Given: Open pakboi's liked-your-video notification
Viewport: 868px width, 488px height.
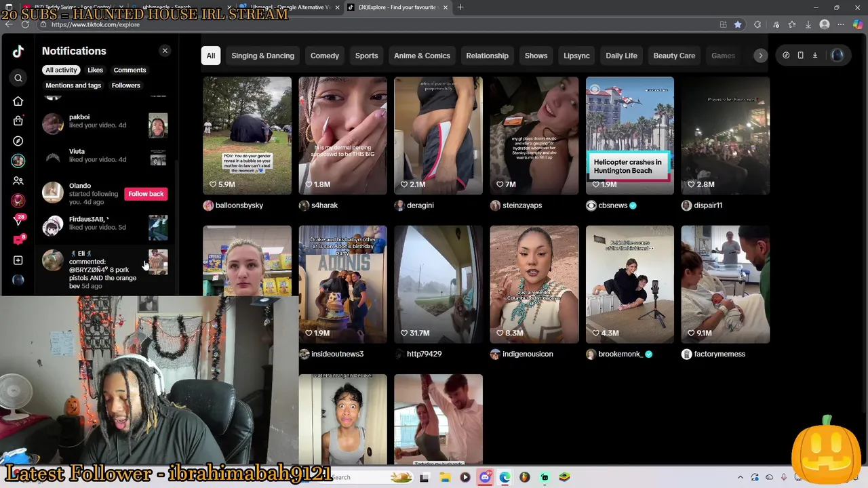Looking at the screenshot, I should (x=104, y=125).
